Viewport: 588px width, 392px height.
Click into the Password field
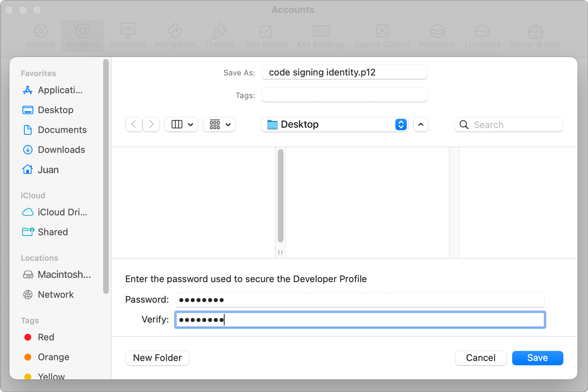360,300
